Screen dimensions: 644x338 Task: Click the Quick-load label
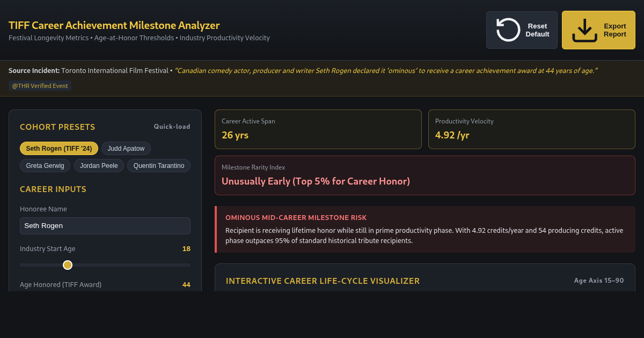(172, 127)
